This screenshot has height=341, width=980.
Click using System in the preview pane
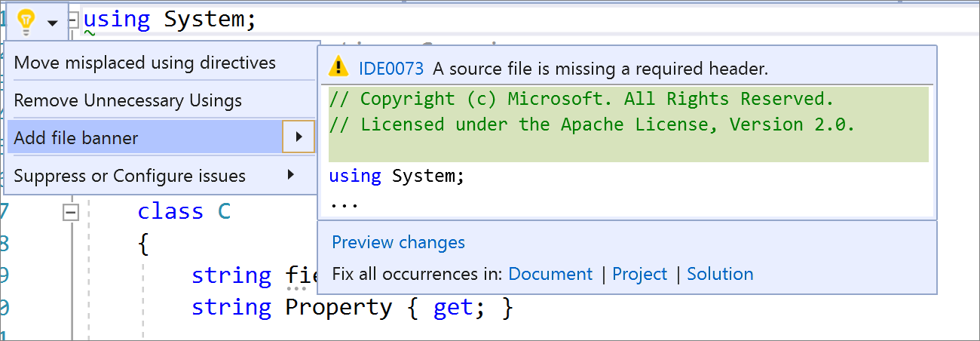[397, 177]
